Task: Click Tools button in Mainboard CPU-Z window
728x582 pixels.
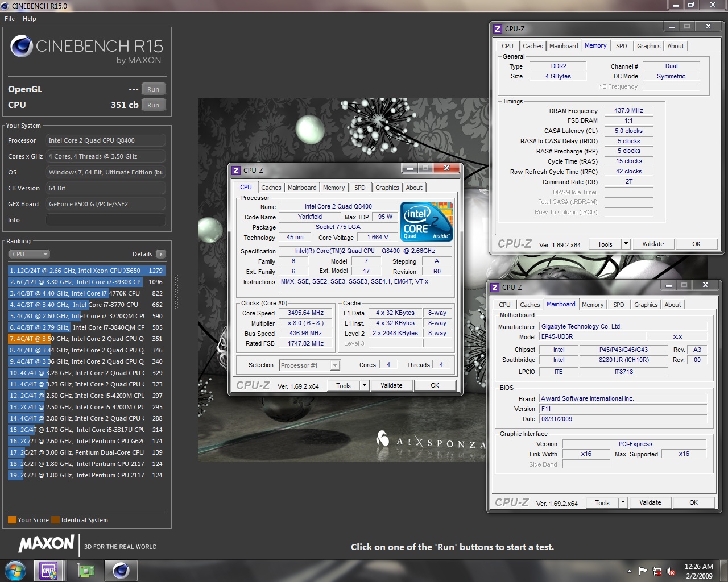Action: 602,502
